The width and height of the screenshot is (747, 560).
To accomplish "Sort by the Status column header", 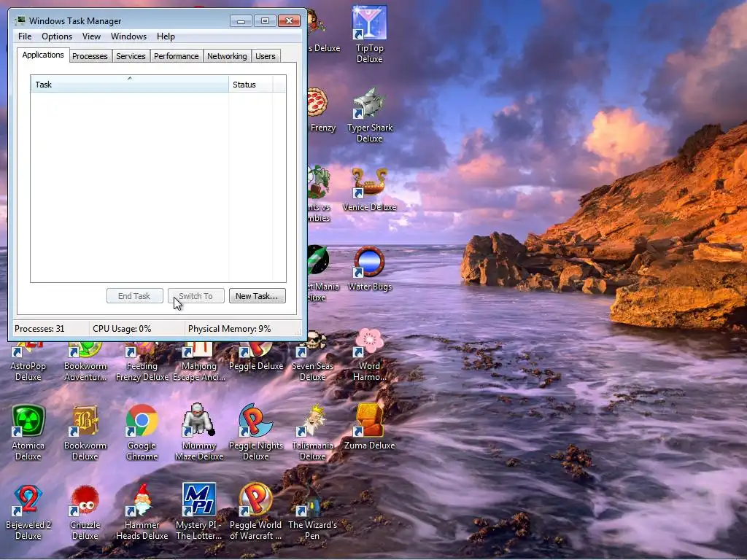I will point(250,85).
